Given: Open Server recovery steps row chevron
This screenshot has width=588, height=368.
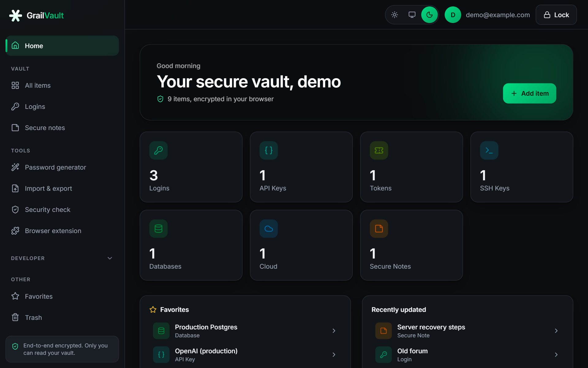Looking at the screenshot, I should tap(556, 331).
